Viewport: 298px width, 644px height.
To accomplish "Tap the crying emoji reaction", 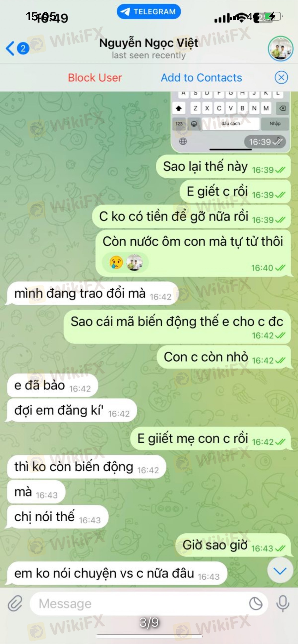I will (116, 262).
